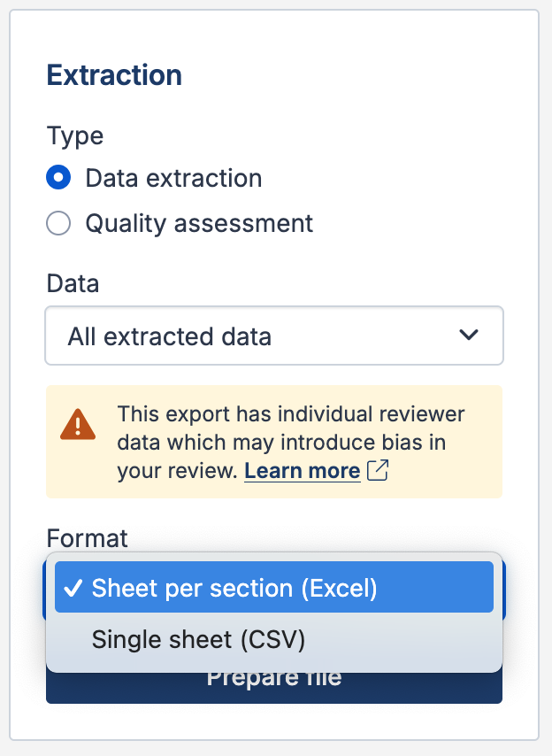Click the down arrow in All extracted data field

468,336
